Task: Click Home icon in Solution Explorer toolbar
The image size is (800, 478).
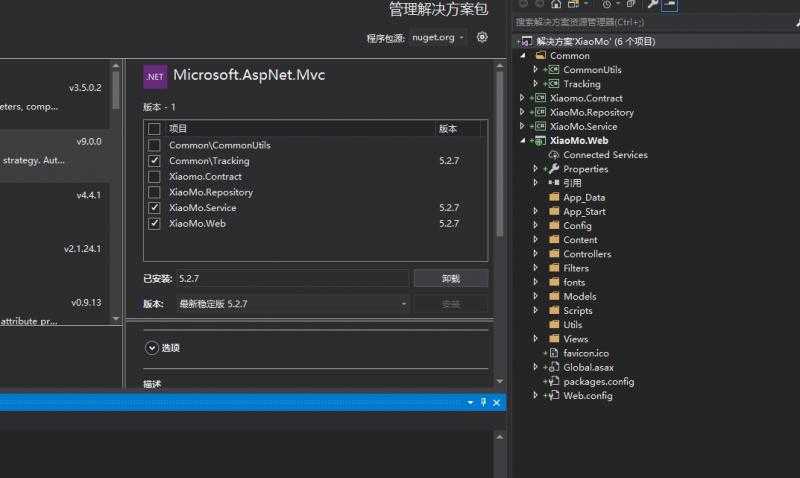Action: (556, 4)
